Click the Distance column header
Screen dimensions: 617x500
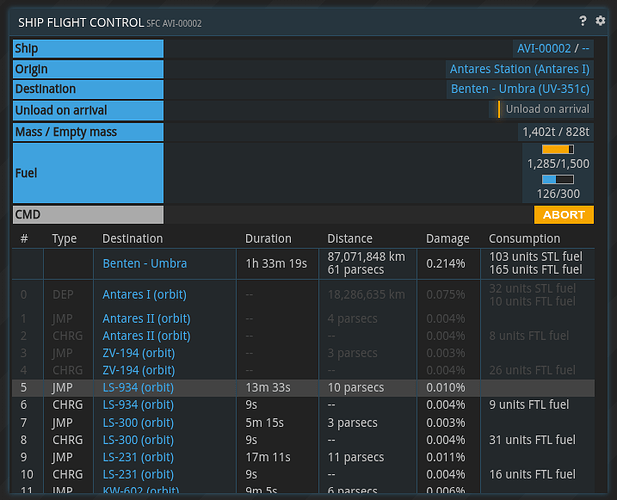pos(349,238)
